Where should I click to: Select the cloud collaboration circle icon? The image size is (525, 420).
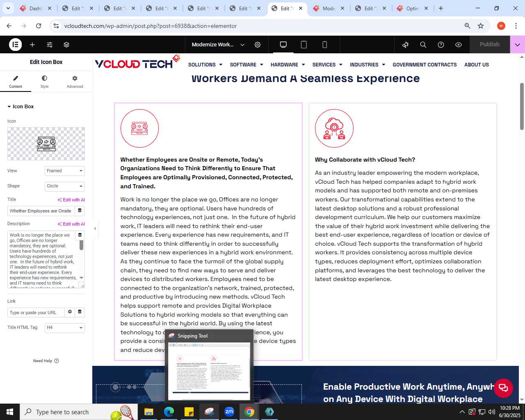[x=334, y=128]
